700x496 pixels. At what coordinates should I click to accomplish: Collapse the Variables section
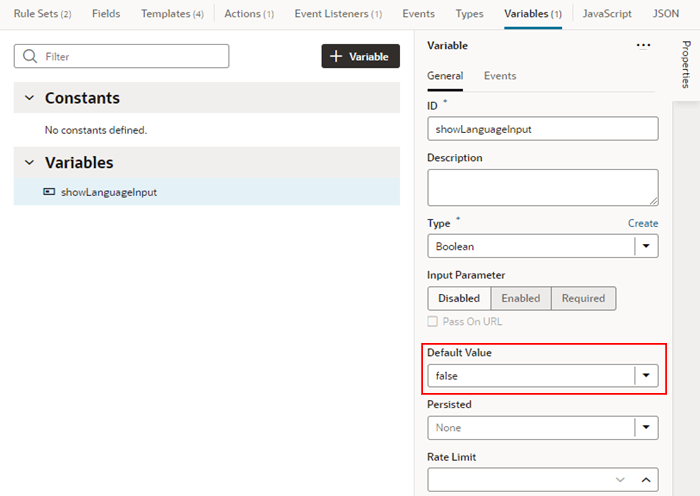28,162
